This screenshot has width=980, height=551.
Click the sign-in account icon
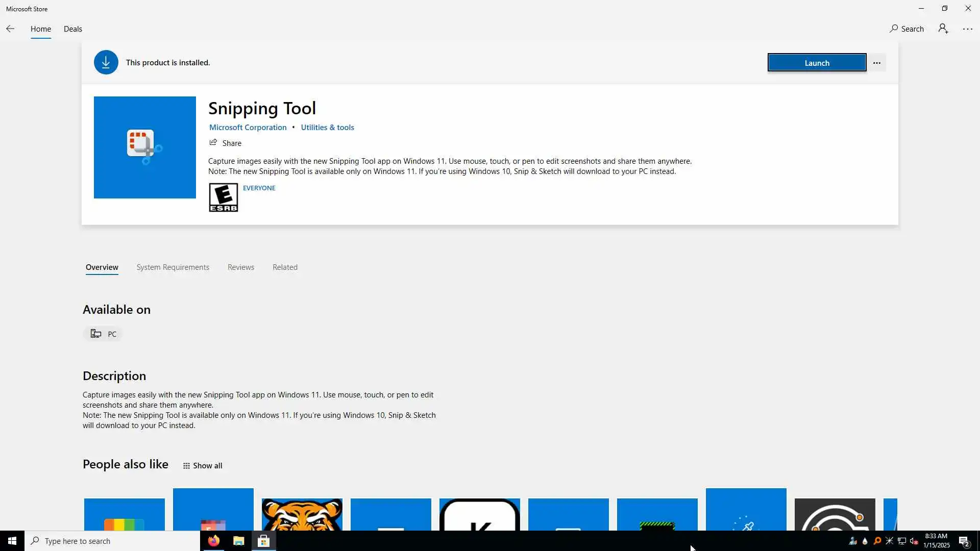(943, 29)
